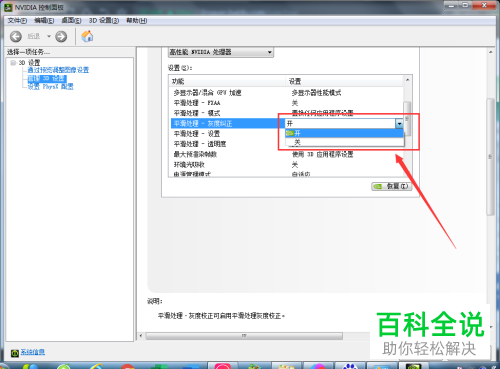Viewport: 500px width, 369px height.
Task: Collapse the 3D 设置 tree node
Action: click(13, 63)
